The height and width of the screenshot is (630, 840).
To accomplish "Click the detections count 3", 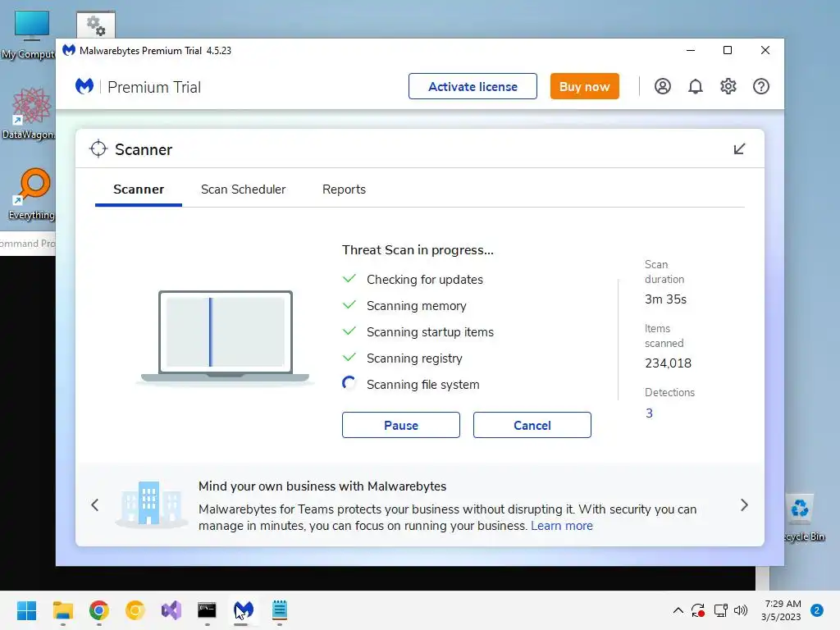I will (x=649, y=413).
